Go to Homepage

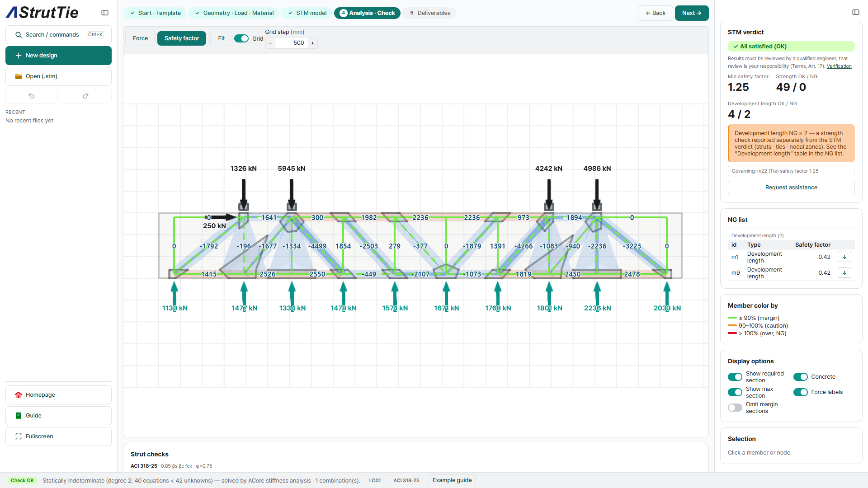(58, 395)
